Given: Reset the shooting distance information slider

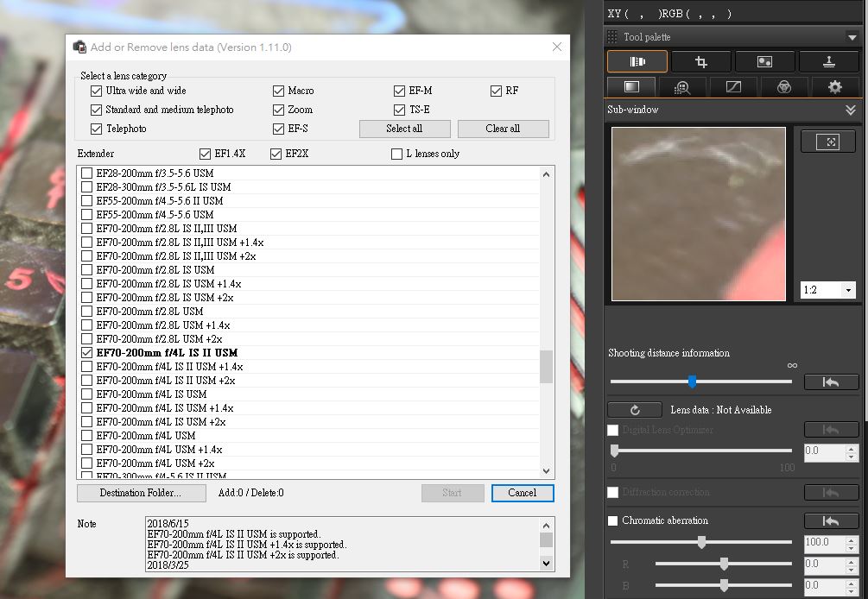Looking at the screenshot, I should (831, 381).
